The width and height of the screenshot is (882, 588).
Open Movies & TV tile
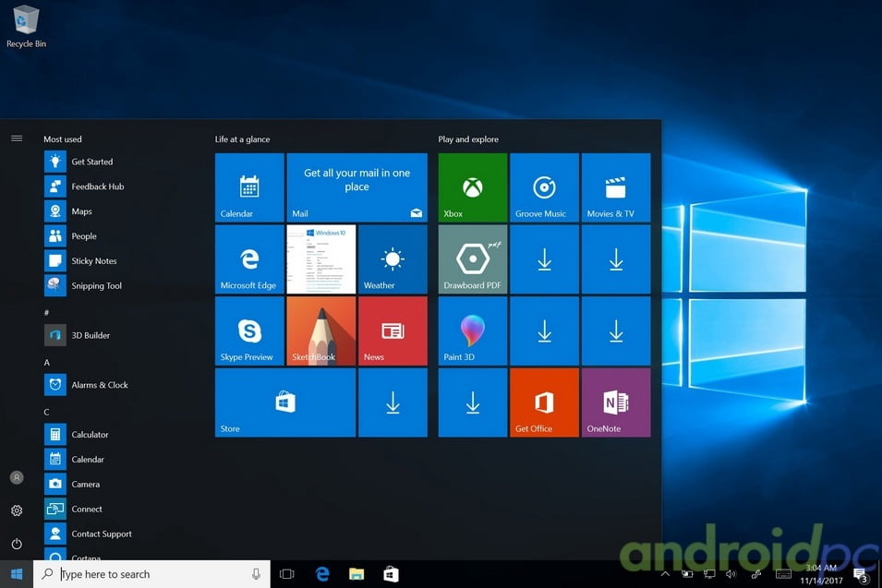click(616, 187)
